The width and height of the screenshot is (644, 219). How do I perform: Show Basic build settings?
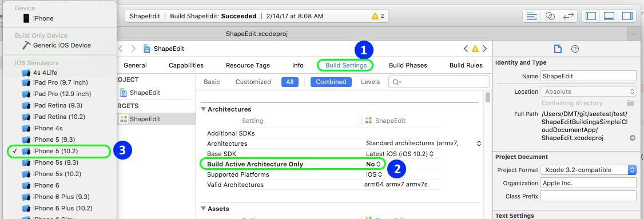[212, 82]
